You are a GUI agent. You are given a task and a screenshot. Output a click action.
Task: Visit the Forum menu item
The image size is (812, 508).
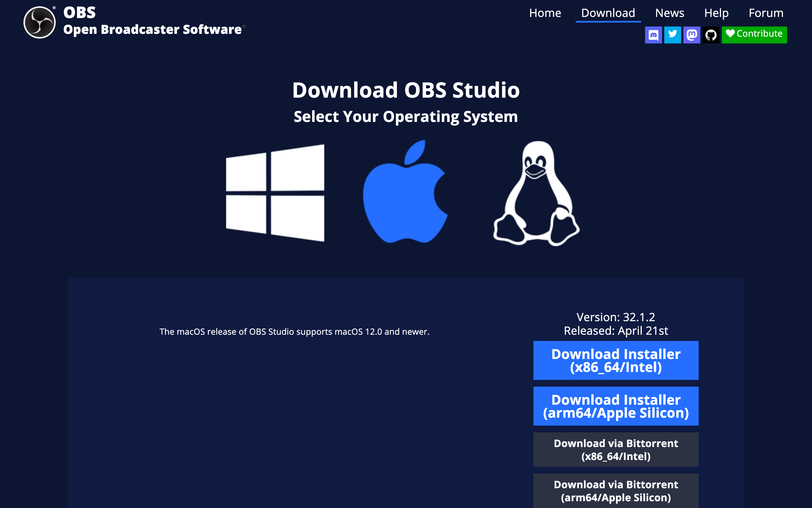click(x=766, y=13)
